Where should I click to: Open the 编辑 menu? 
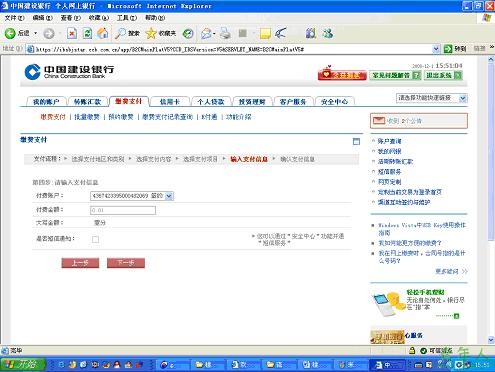[x=42, y=18]
